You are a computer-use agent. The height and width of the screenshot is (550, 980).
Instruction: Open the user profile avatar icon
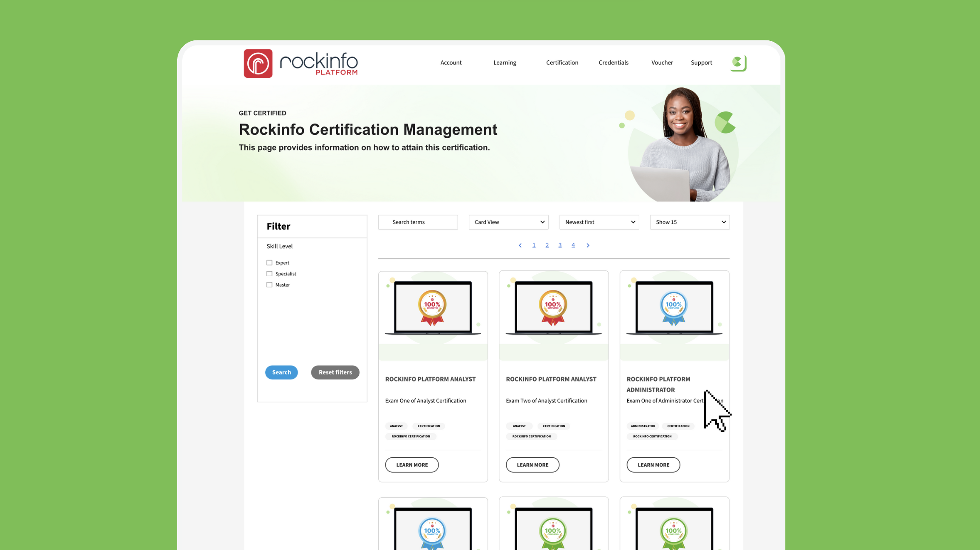pyautogui.click(x=738, y=63)
